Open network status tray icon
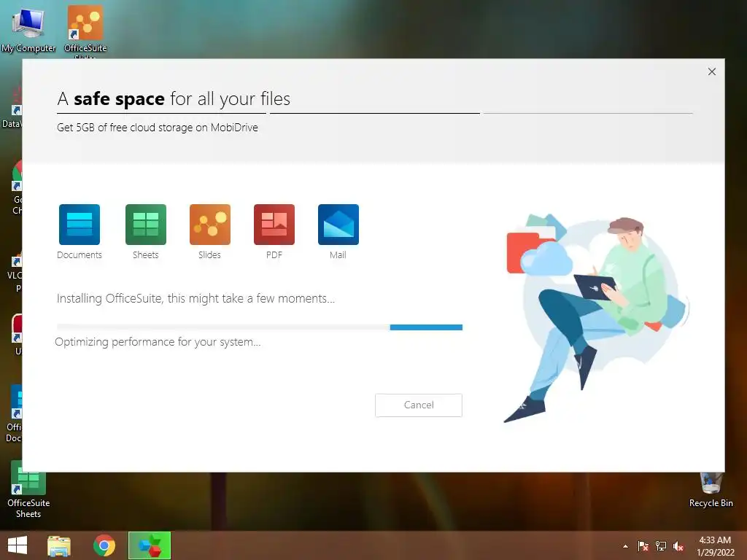Viewport: 747px width, 560px height. tap(661, 546)
